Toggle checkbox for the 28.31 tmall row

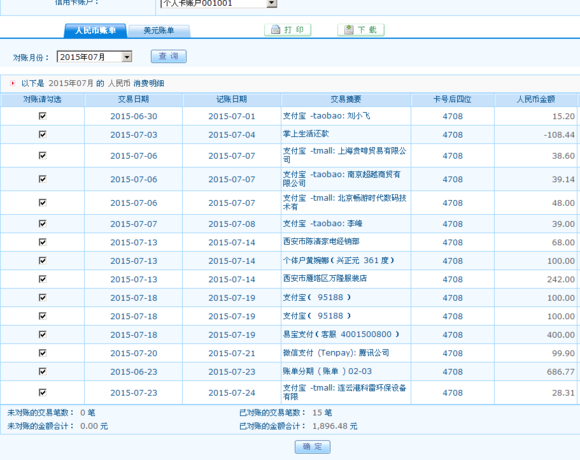(x=43, y=392)
